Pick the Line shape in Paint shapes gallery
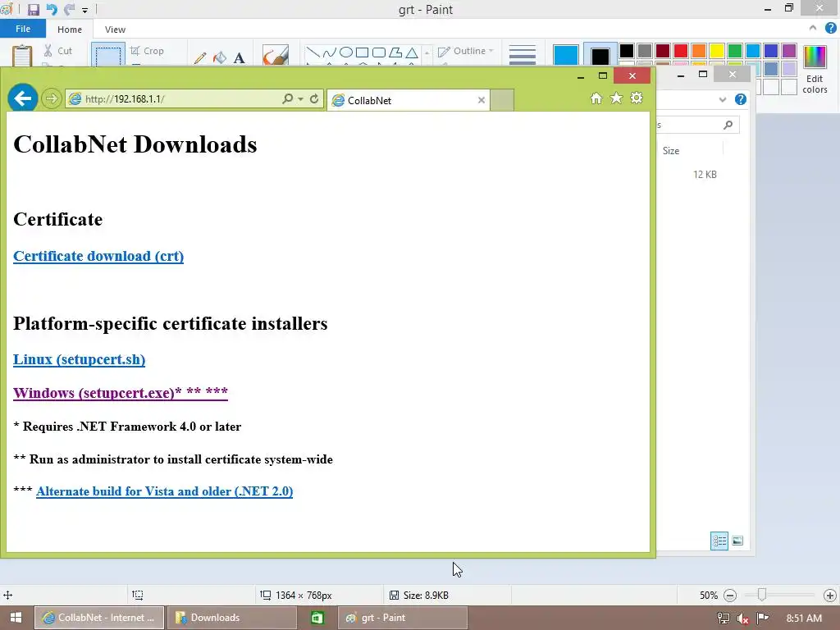The width and height of the screenshot is (840, 630). click(313, 52)
